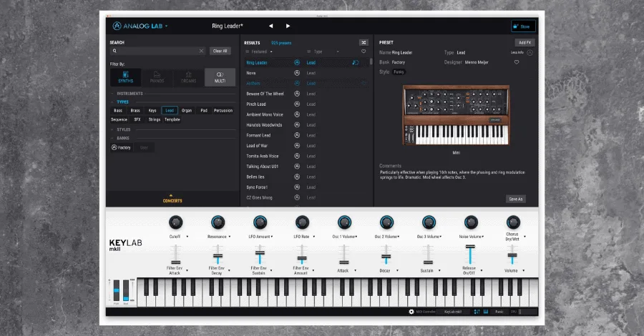Toggle the Template type tag
The height and width of the screenshot is (336, 644).
[x=172, y=119]
